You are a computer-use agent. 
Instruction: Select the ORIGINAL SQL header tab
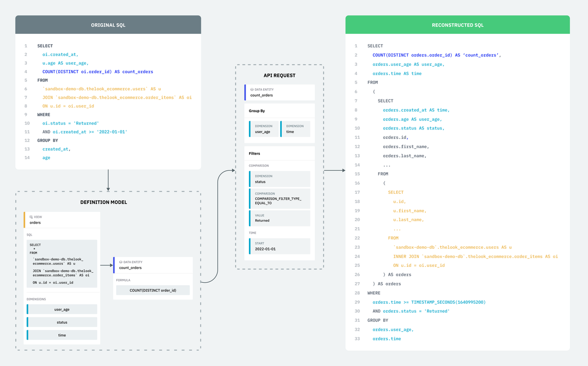coord(108,24)
